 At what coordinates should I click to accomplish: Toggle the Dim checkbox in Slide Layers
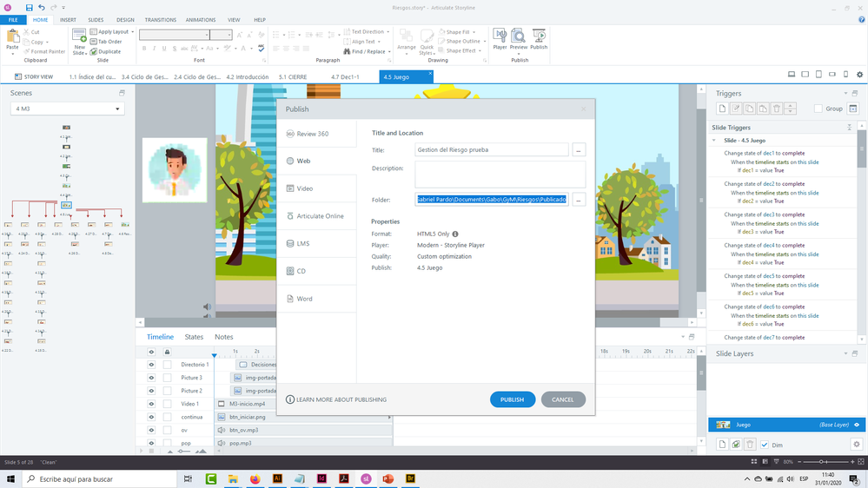(x=765, y=445)
